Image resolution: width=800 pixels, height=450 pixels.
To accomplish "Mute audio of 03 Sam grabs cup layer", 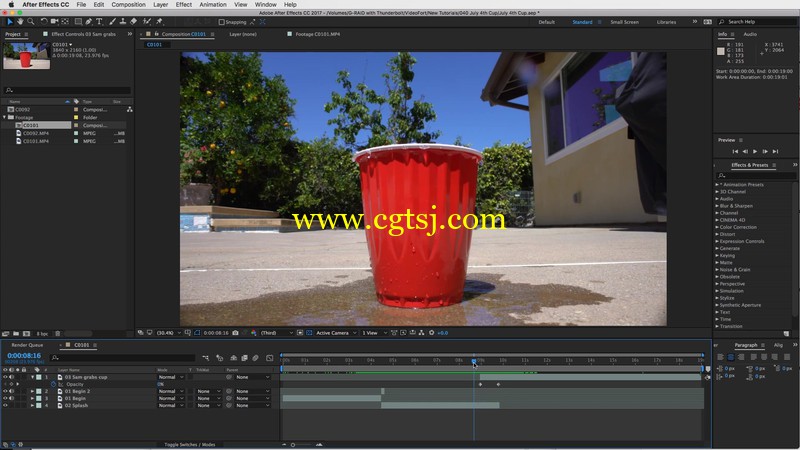I will [11, 377].
